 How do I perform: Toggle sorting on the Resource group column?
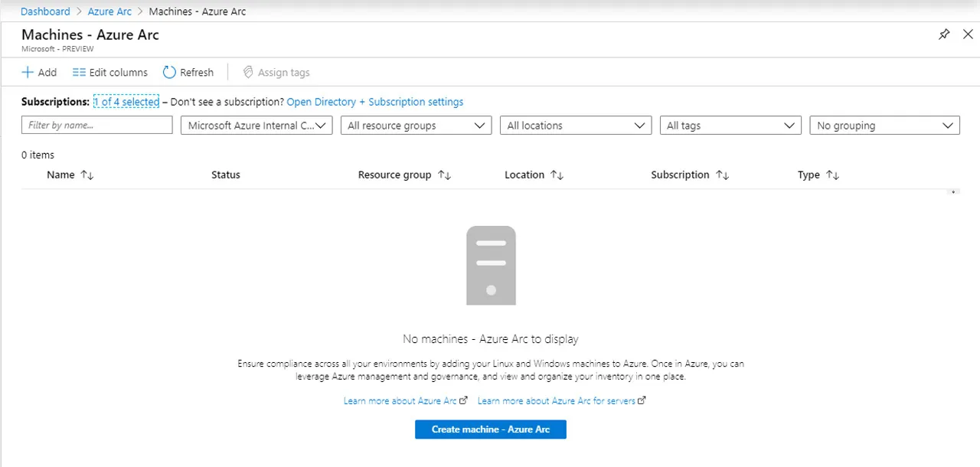[443, 175]
